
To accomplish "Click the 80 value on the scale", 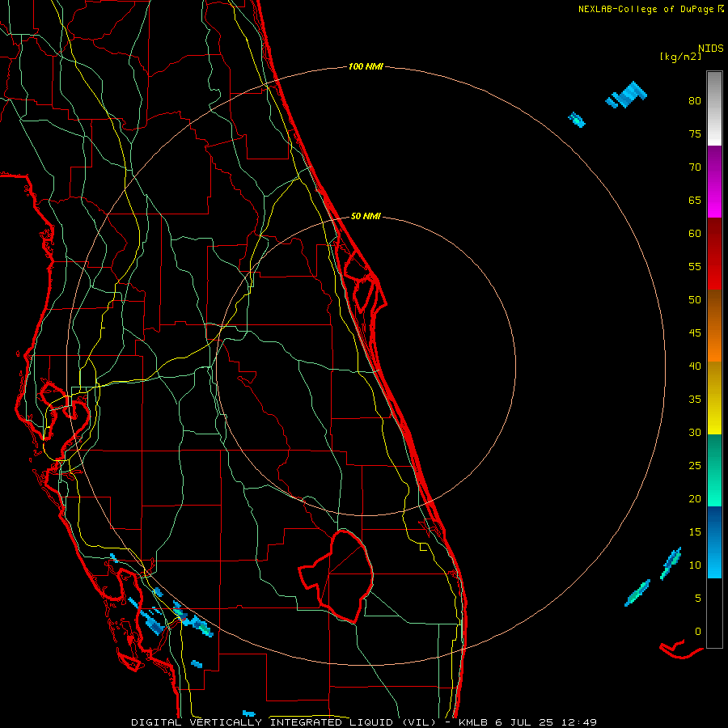I will pyautogui.click(x=695, y=101).
